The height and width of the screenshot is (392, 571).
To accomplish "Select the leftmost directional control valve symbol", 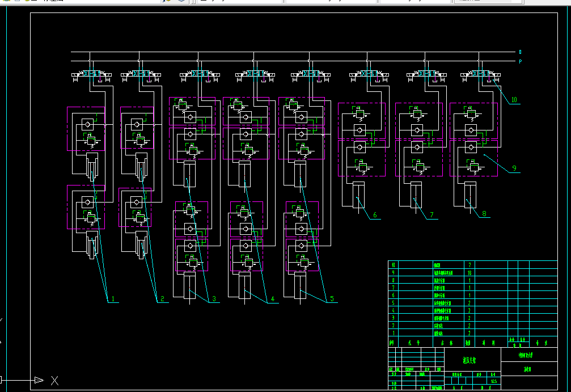I will click(x=91, y=74).
